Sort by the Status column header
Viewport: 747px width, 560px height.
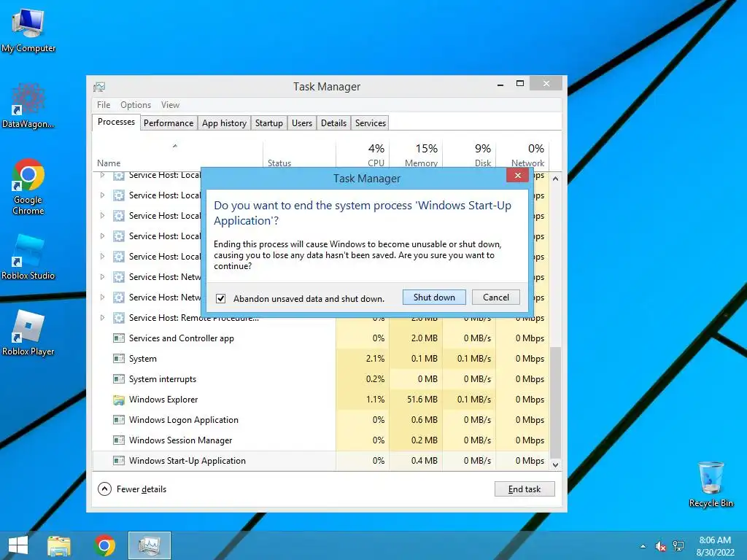pos(299,155)
